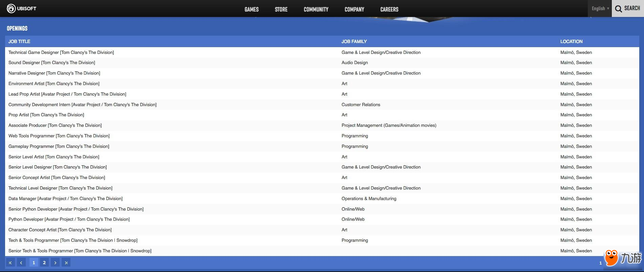Screen dimensions: 644x272
Task: Open the English language dropdown
Action: coord(600,8)
